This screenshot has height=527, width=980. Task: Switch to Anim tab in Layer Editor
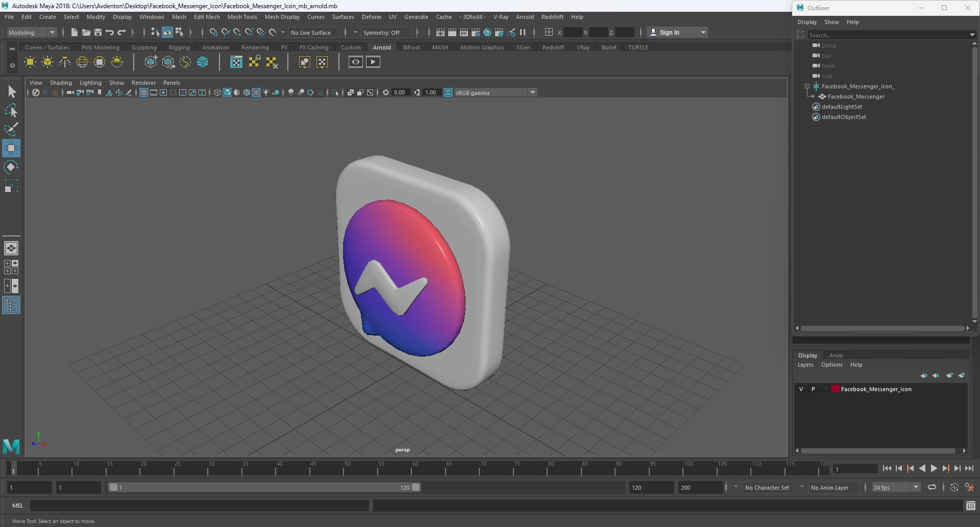(x=836, y=355)
